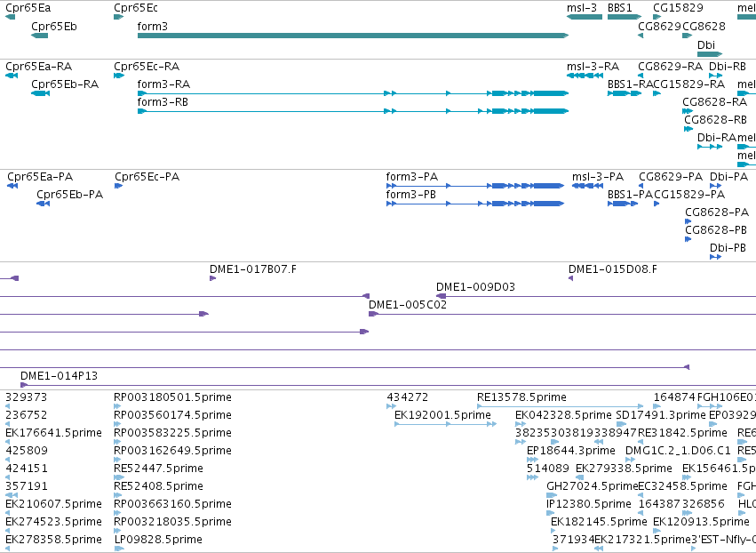Click the form3-RB transcript exon line

point(353,111)
